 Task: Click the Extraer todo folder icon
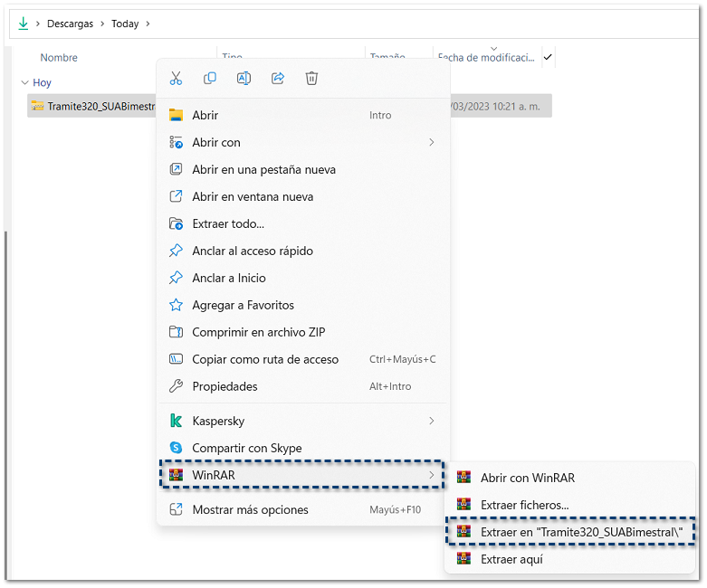[x=176, y=223]
